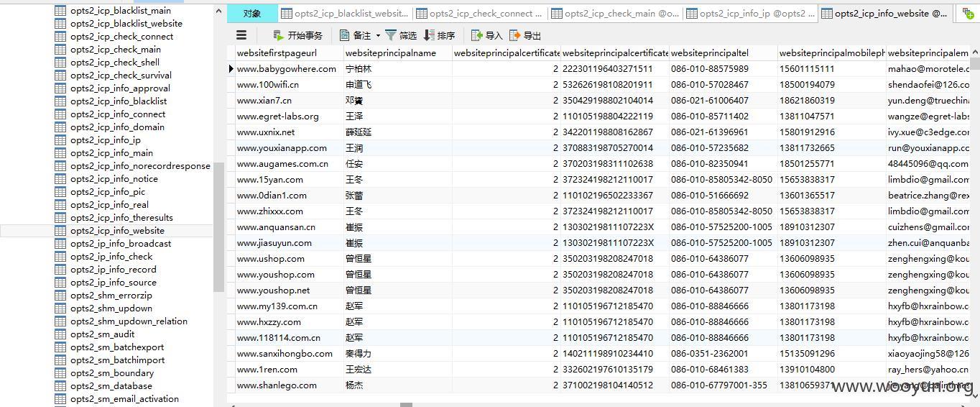The image size is (980, 407).
Task: Click table icon of opts2_icp_info_pic
Action: point(60,192)
